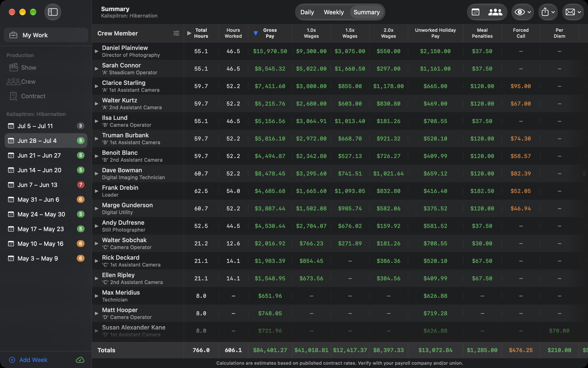The width and height of the screenshot is (588, 368).
Task: Expand the Total Hours column triangle
Action: point(189,33)
